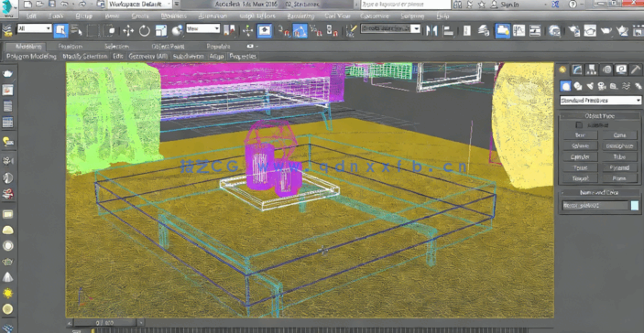The height and width of the screenshot is (333, 644).
Task: Open Select by Name list tool
Action: click(76, 31)
